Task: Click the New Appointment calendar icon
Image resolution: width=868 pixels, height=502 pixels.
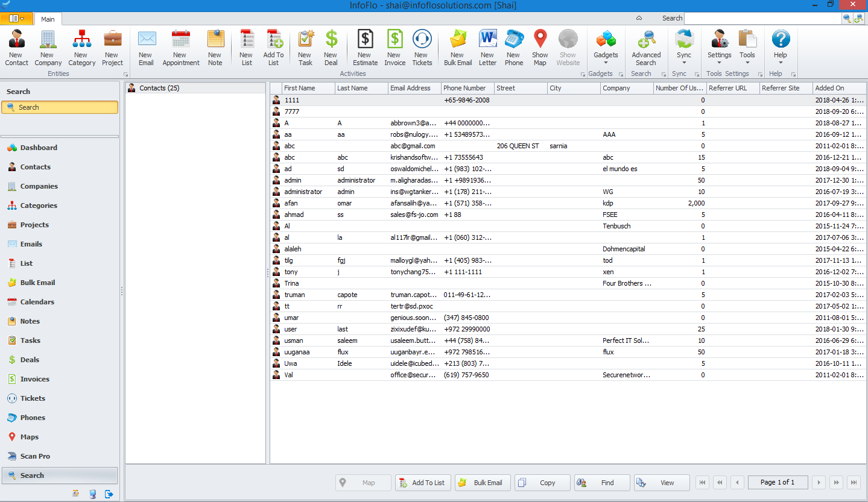Action: [x=180, y=47]
